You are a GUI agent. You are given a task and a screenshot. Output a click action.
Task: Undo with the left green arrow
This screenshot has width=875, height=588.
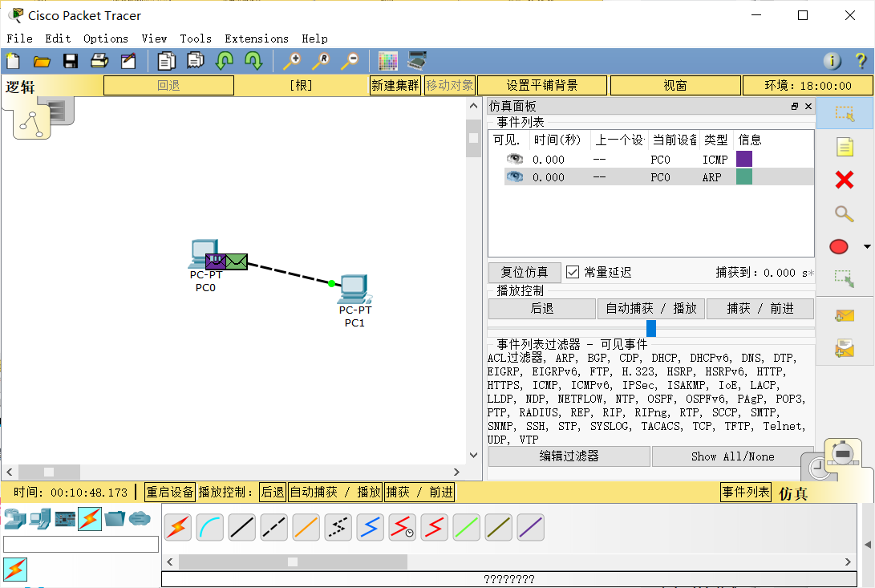(225, 61)
